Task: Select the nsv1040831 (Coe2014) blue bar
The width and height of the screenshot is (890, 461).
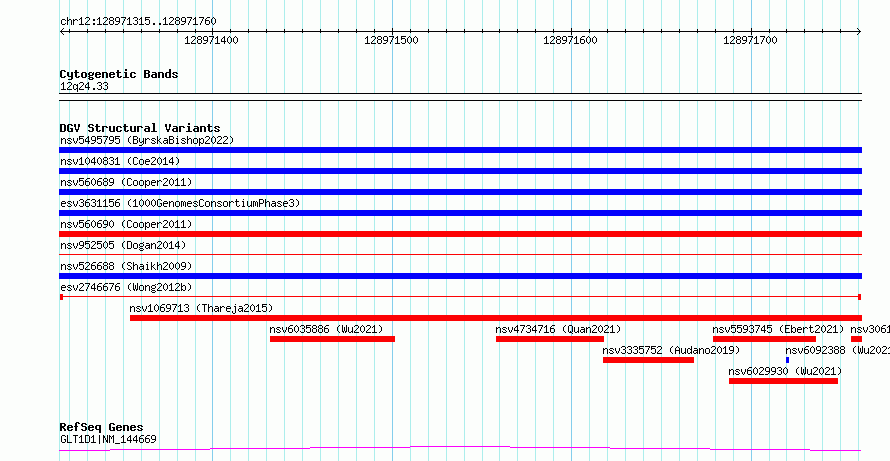Action: click(x=460, y=171)
